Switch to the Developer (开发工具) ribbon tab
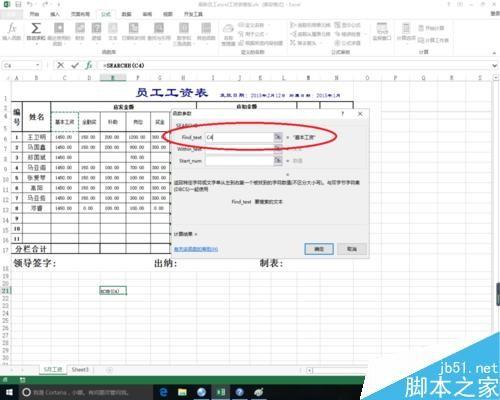 [193, 14]
